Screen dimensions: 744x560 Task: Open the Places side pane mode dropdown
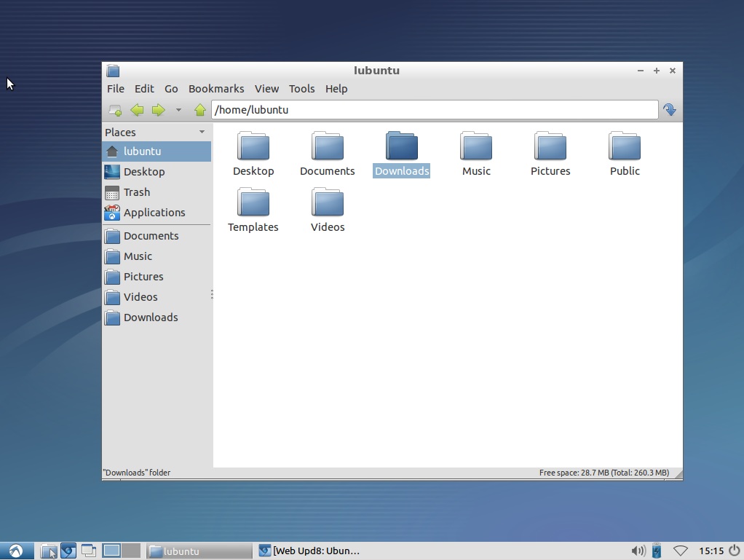pos(202,132)
